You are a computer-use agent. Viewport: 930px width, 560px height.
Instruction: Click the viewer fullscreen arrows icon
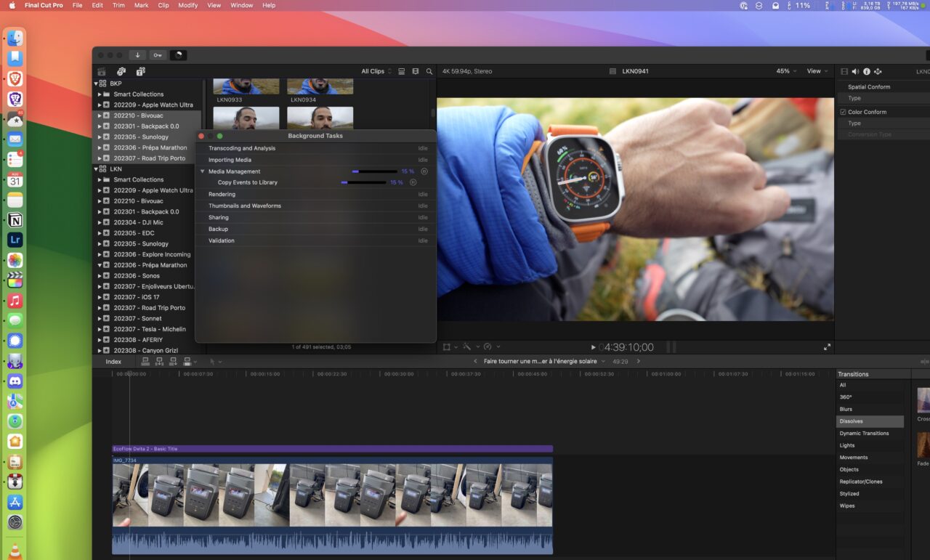tap(827, 347)
